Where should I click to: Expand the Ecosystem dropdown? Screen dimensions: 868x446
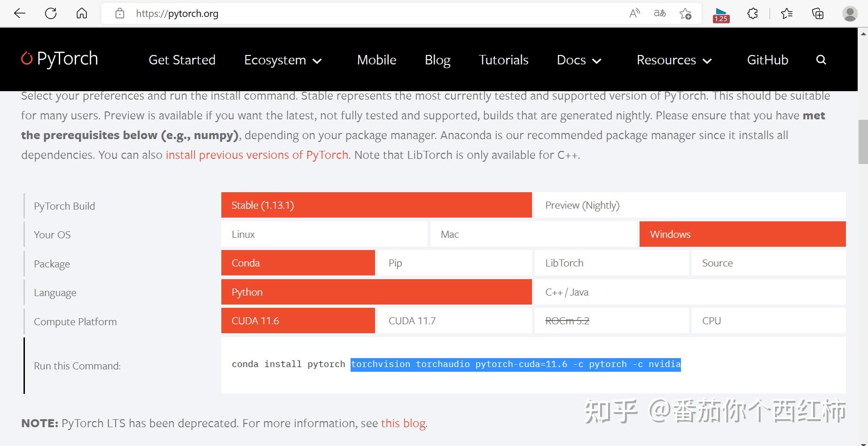[283, 60]
